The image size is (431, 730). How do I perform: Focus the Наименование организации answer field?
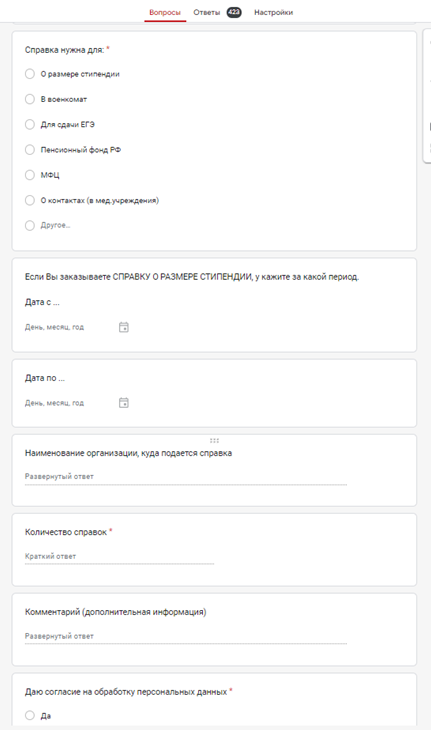186,477
